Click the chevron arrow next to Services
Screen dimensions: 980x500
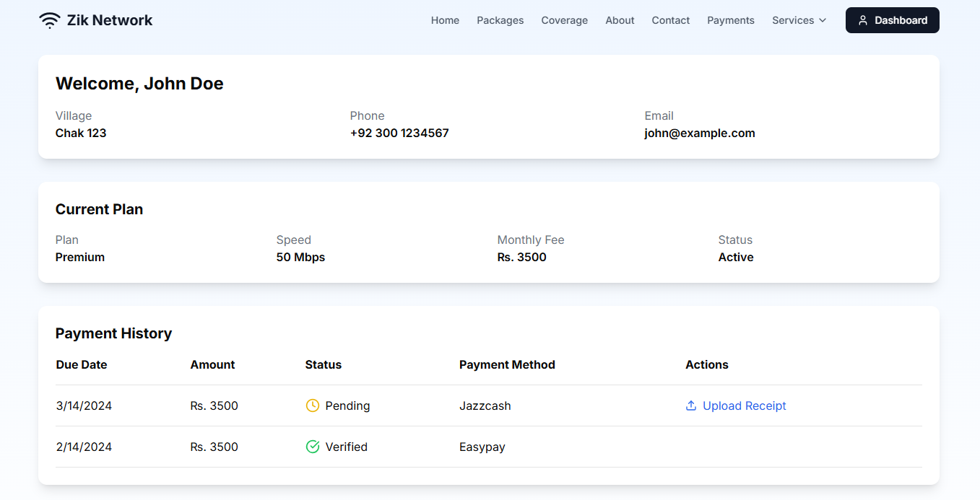(x=823, y=20)
